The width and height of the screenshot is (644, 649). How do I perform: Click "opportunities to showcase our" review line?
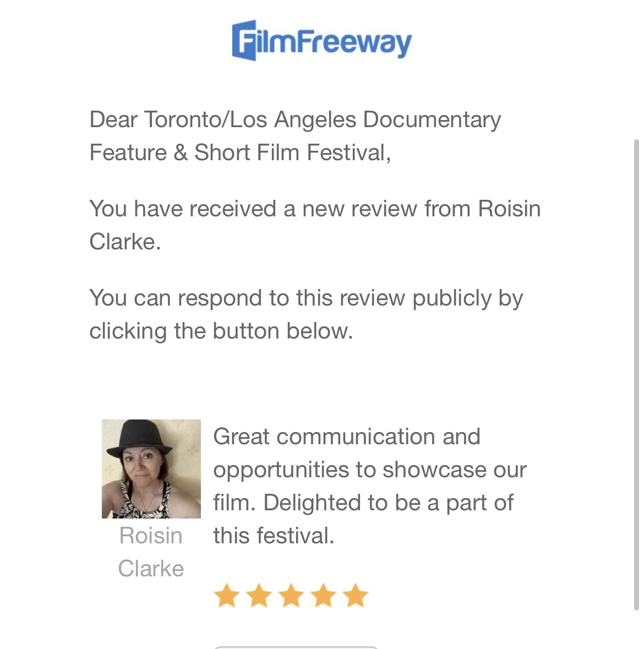pyautogui.click(x=369, y=470)
